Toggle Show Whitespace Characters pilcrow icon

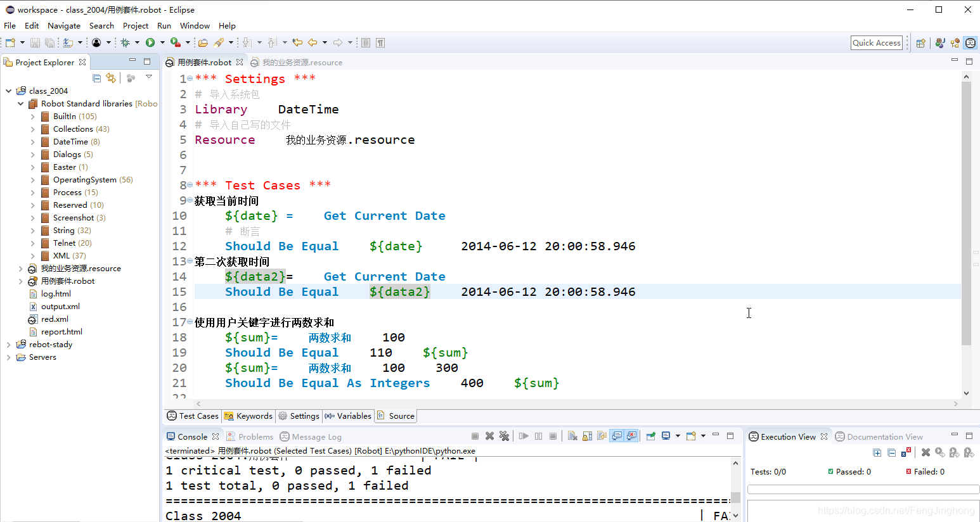[x=380, y=43]
